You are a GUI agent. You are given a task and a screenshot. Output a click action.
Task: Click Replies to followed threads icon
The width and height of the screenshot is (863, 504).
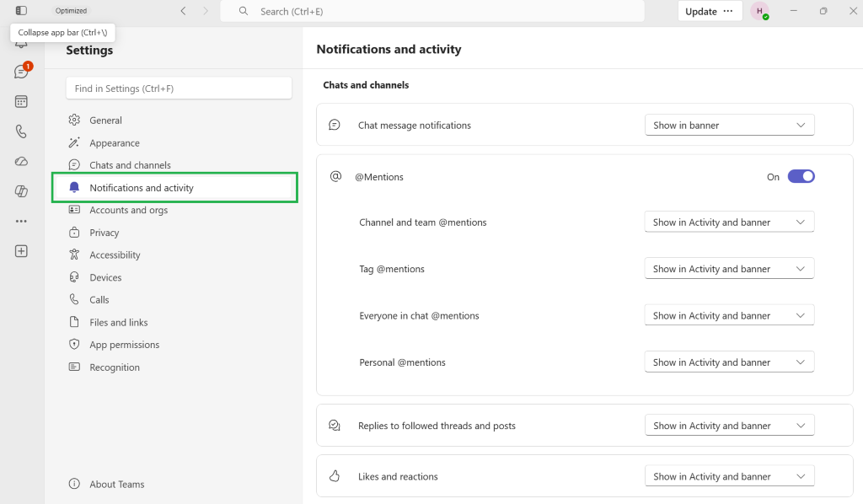335,425
